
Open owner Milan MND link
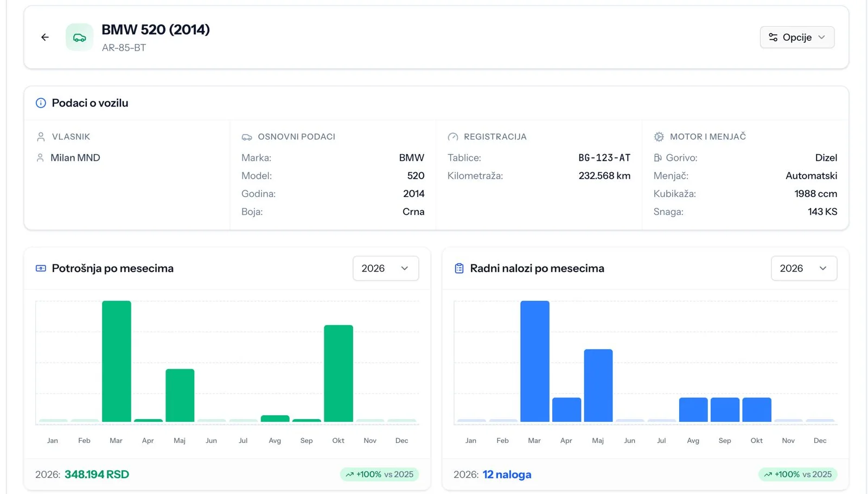pos(75,158)
